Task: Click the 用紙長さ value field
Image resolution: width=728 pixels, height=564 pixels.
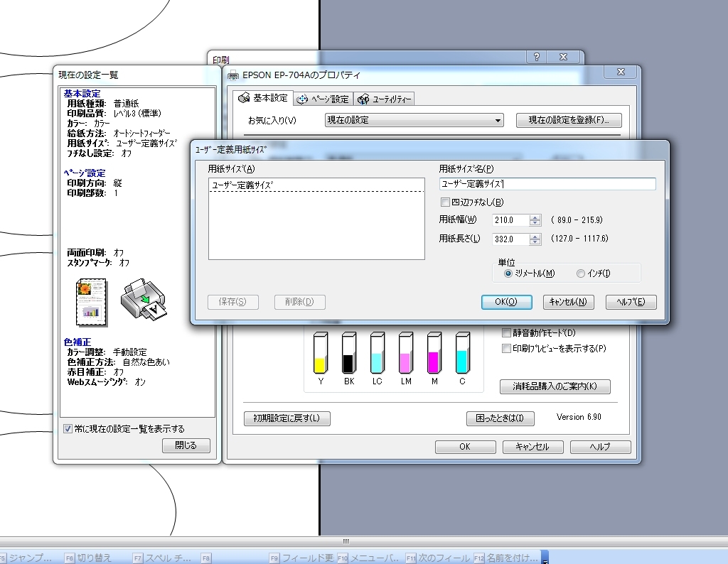Action: pyautogui.click(x=511, y=239)
